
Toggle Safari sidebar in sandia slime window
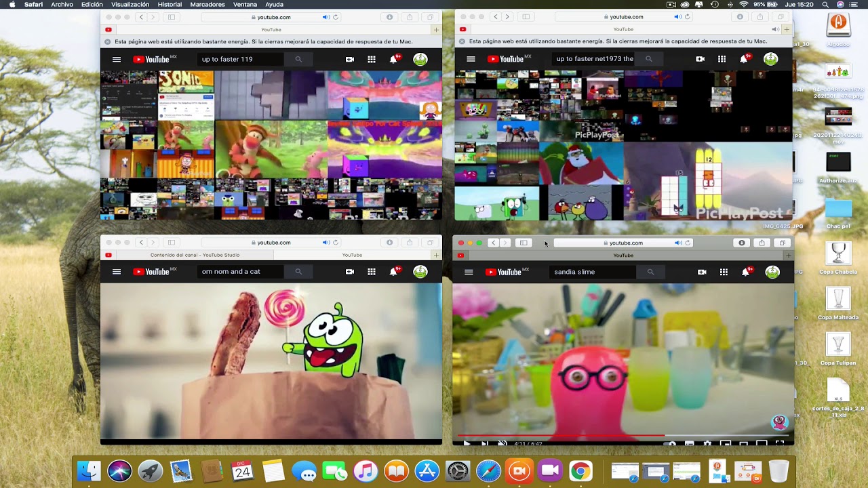point(524,243)
